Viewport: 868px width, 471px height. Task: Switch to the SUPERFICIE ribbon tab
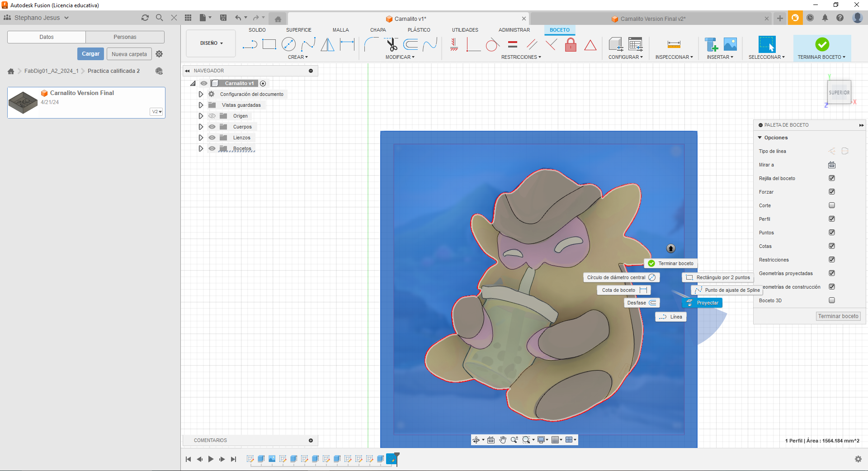tap(298, 30)
